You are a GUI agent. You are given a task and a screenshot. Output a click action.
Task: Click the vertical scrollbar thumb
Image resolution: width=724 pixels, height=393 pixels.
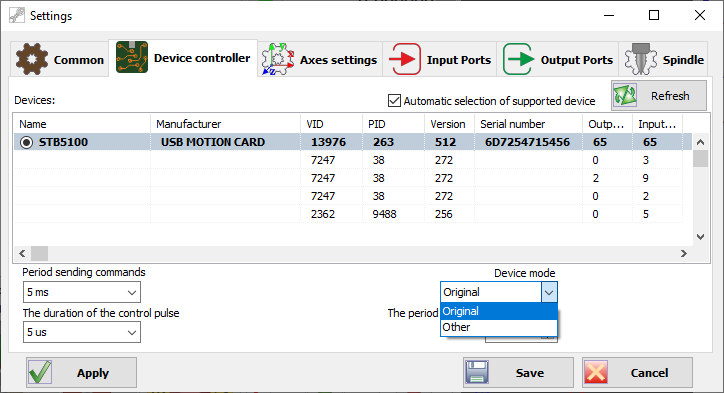[700, 159]
